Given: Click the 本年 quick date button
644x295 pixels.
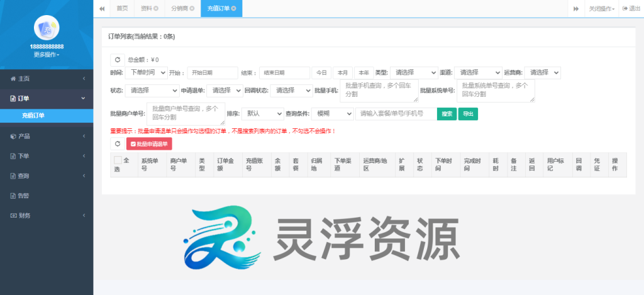Looking at the screenshot, I should (364, 73).
